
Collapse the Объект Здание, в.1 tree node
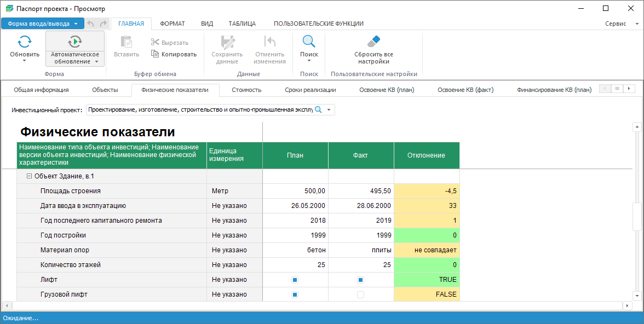(x=30, y=176)
